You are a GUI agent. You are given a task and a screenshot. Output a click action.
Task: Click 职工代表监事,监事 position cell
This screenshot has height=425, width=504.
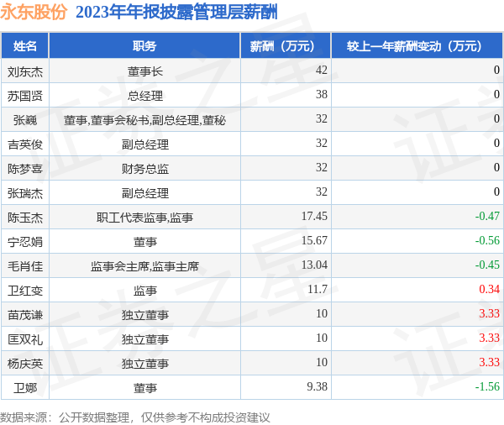(144, 218)
